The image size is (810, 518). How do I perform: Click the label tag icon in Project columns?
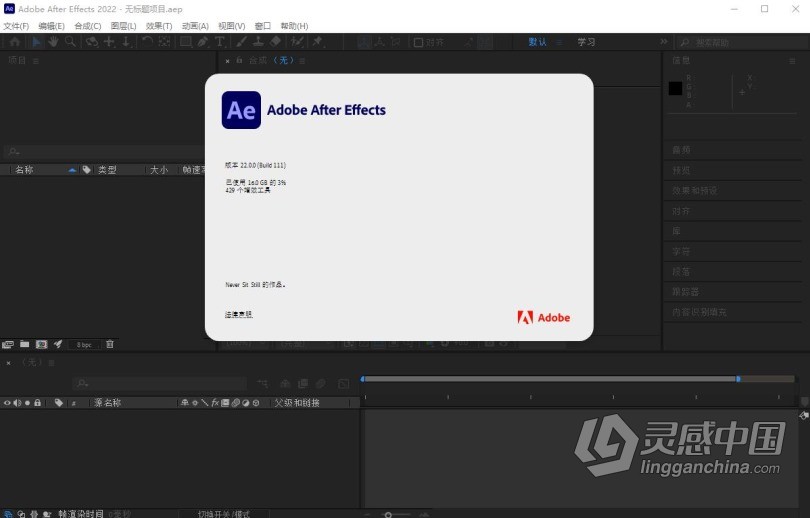(86, 169)
